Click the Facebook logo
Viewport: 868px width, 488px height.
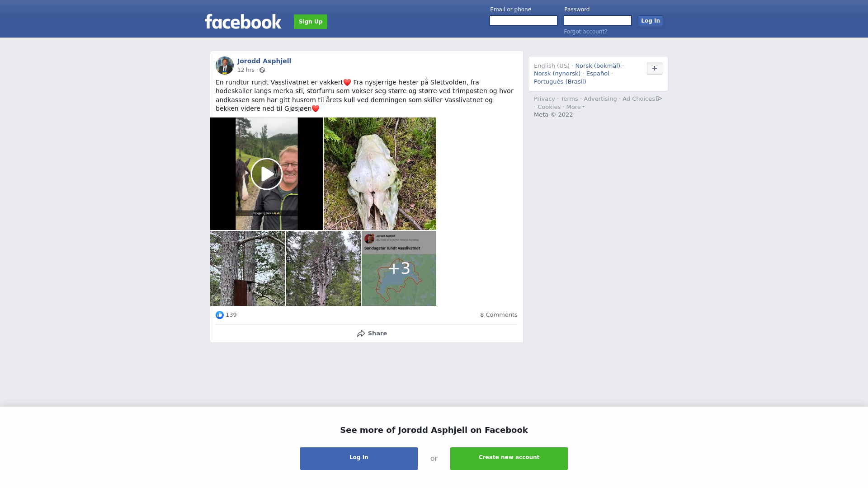[x=243, y=21]
